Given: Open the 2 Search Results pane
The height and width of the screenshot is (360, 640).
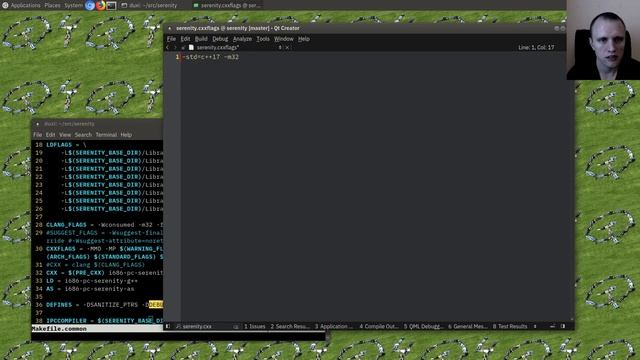Looking at the screenshot, I should (290, 326).
